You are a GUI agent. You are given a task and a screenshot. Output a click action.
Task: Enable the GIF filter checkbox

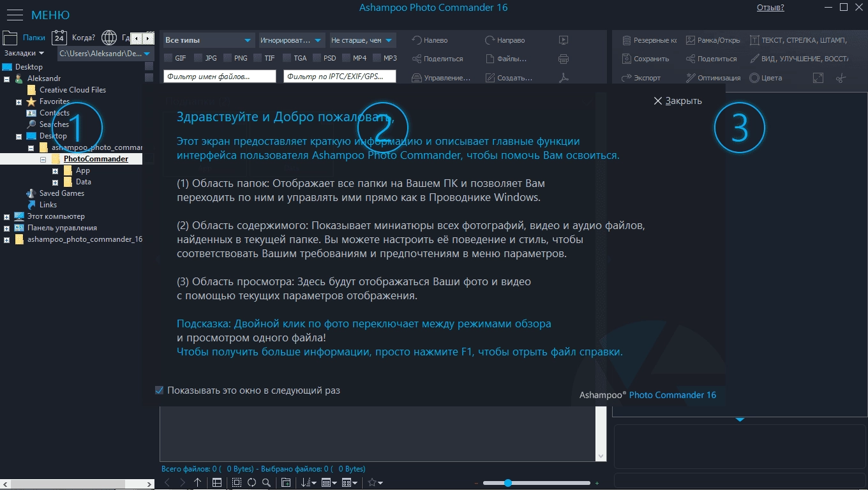pos(168,58)
